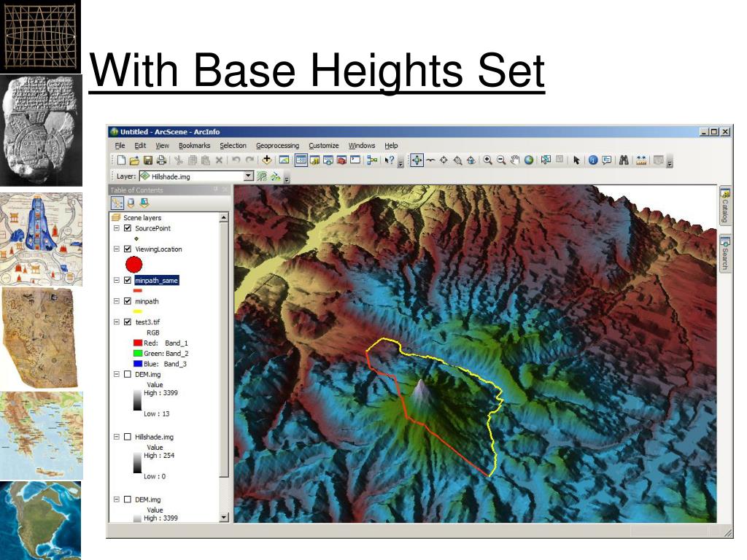Open the Selection menu
747x560 pixels.
tap(233, 145)
